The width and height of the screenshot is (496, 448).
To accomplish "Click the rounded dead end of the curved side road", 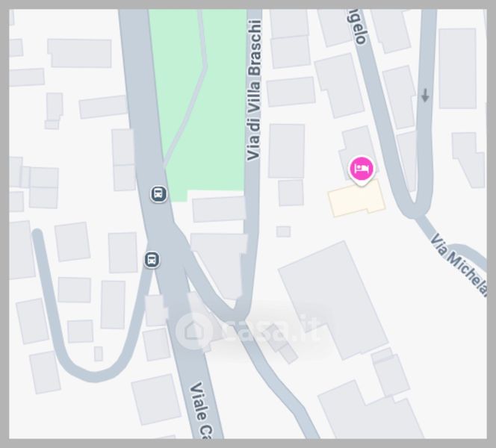I will pyautogui.click(x=37, y=234).
